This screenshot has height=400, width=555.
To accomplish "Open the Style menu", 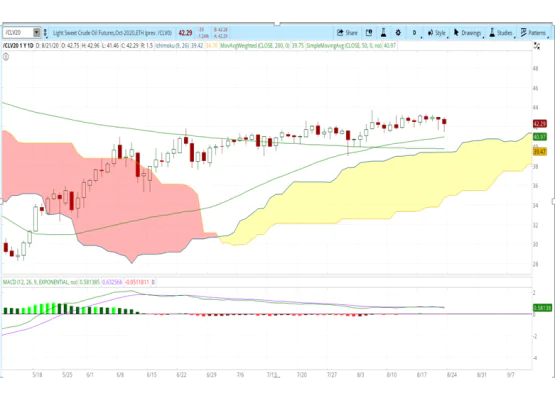I will pos(437,33).
